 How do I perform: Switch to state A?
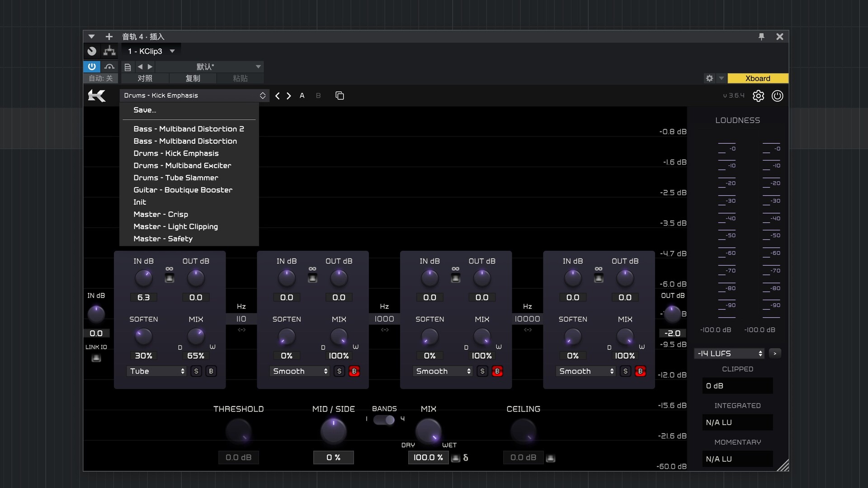pos(302,96)
